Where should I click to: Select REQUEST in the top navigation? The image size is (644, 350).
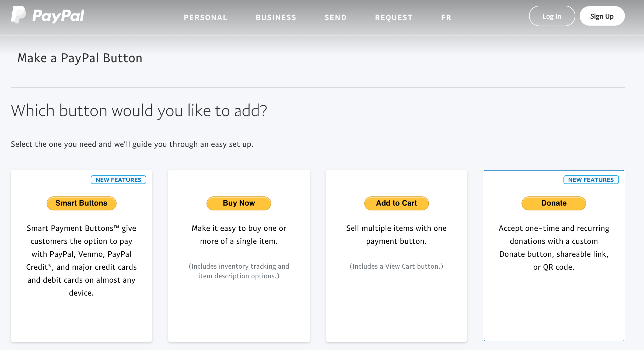click(394, 18)
